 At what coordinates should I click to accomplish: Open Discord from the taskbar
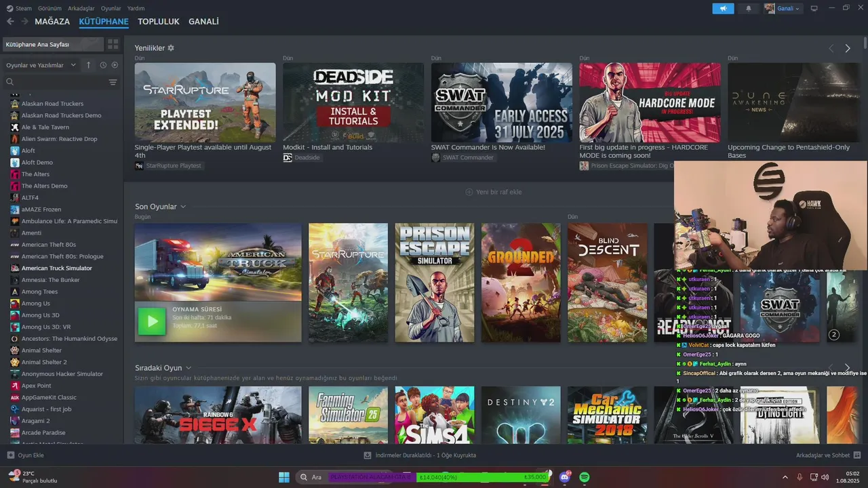(x=565, y=477)
